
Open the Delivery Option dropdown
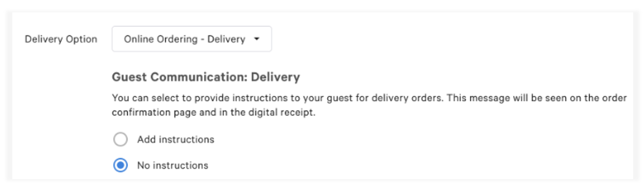click(191, 39)
